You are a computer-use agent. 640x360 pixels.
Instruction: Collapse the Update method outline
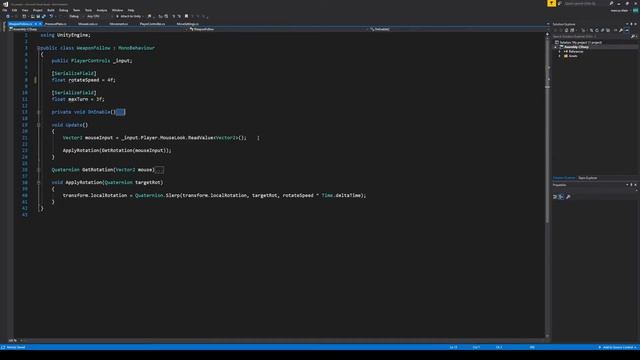click(39, 125)
